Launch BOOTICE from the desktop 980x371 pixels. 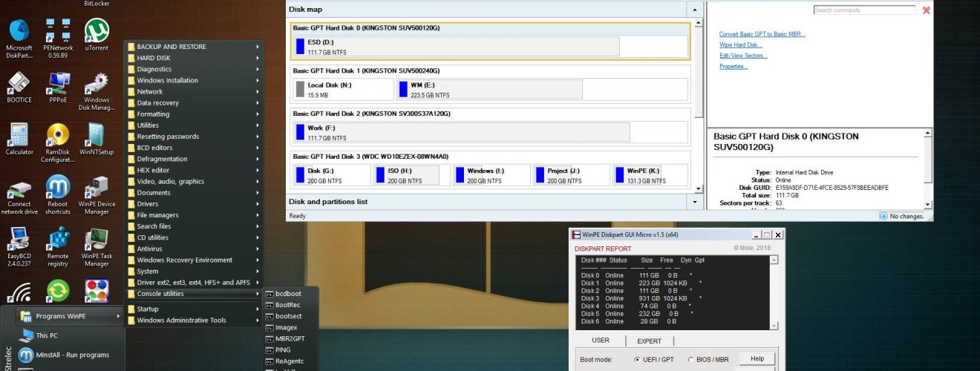click(19, 88)
